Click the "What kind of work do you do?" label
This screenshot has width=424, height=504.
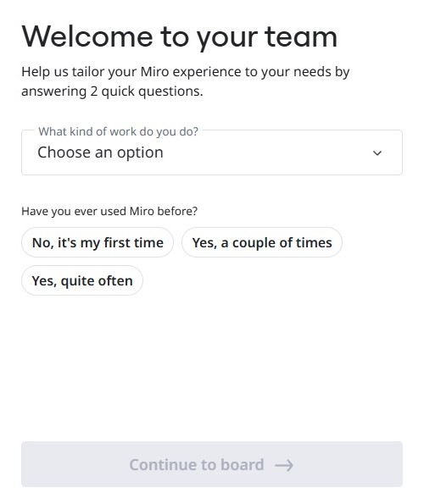[x=118, y=131]
